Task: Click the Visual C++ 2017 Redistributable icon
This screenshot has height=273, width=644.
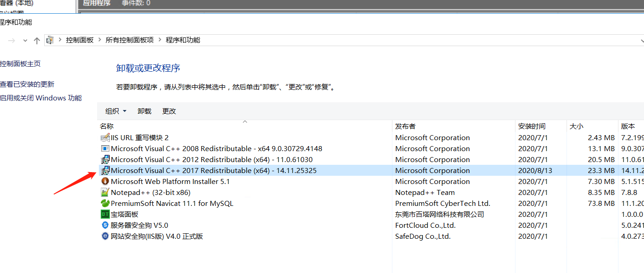Action: 105,170
